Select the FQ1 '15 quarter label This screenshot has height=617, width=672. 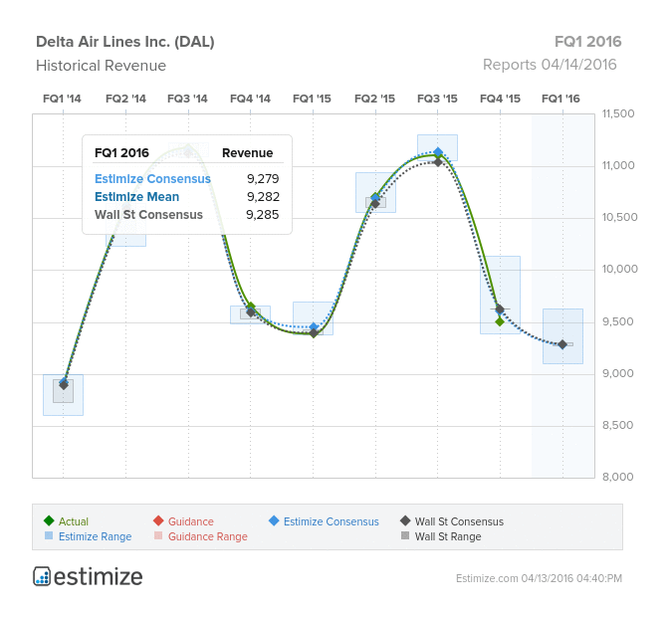point(312,99)
